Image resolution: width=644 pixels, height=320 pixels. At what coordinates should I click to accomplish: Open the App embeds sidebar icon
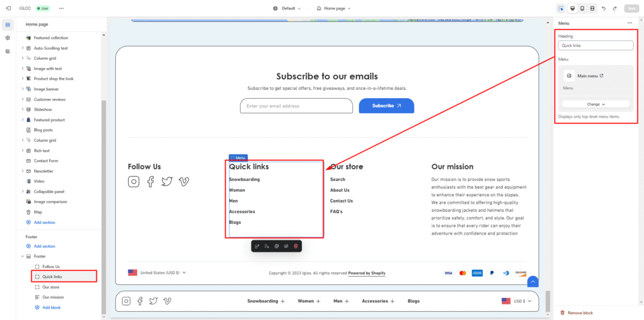coord(8,51)
